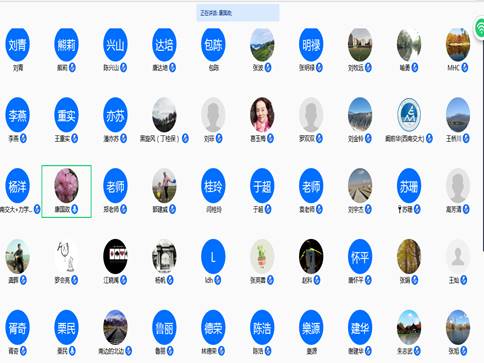Click mic icon under 兴山 avatar
484x363 pixels.
coord(124,68)
